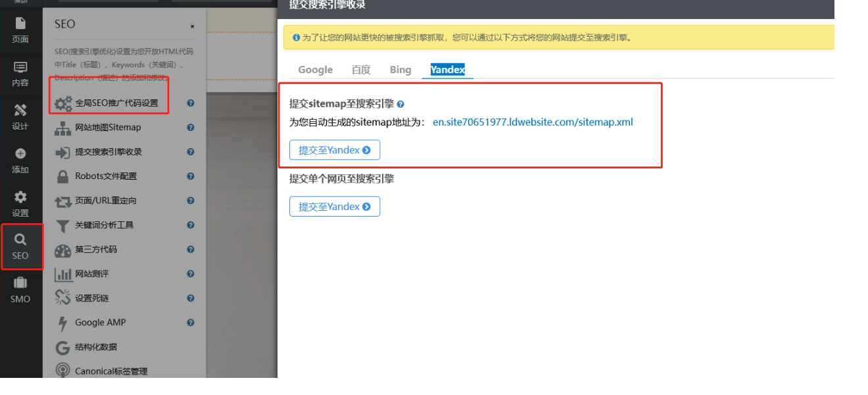Click help icon next to 提交sitemap至搜索引擎

point(400,104)
